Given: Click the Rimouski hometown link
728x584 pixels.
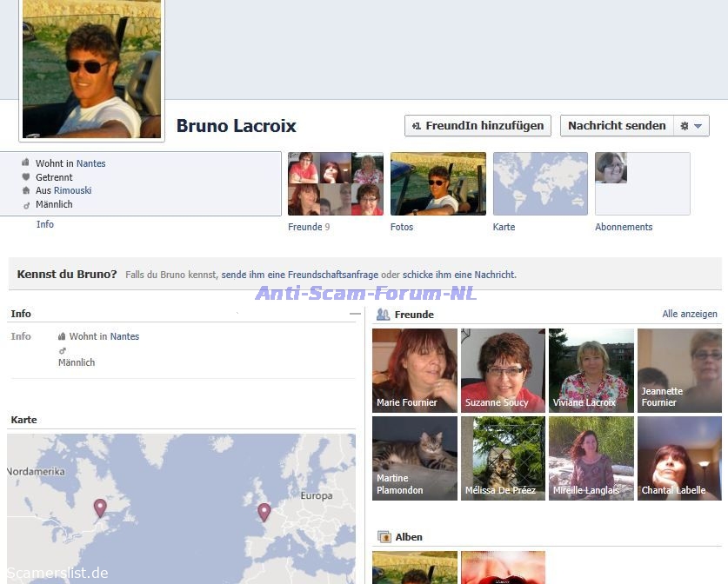Looking at the screenshot, I should click(72, 190).
